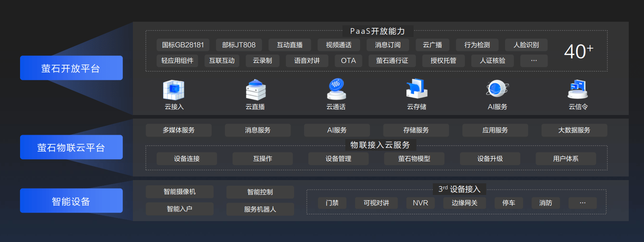Choose the 服务机器人 device box
Viewport: 644px width, 242px height.
260,209
